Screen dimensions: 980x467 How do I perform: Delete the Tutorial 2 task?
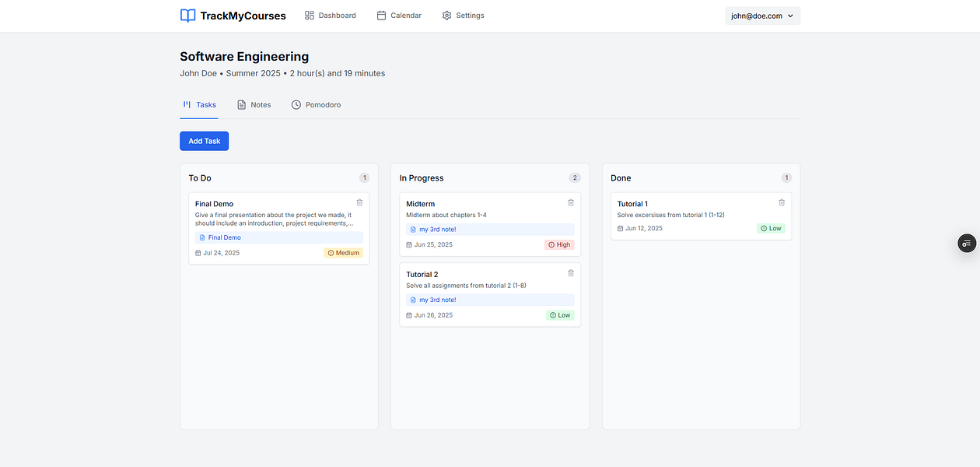(570, 272)
